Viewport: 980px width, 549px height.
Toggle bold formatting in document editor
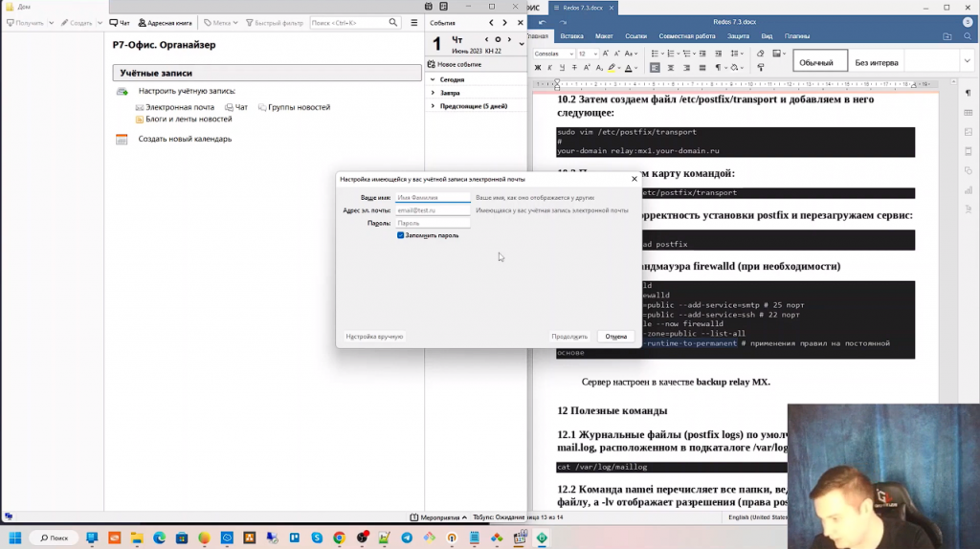538,68
